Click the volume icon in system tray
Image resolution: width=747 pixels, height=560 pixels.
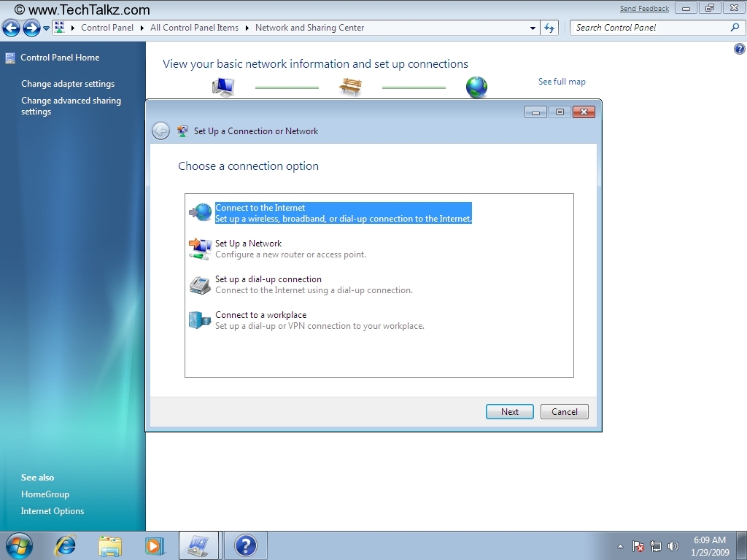click(x=673, y=546)
